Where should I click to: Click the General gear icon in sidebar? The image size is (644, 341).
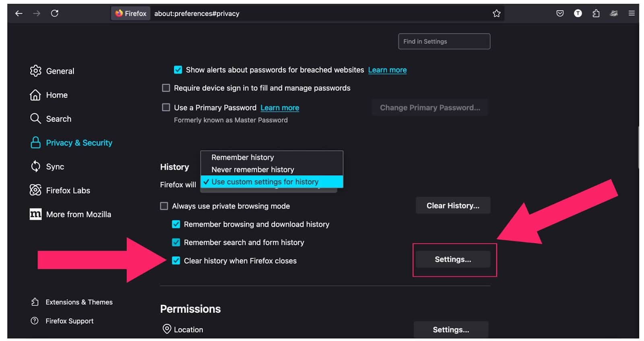point(35,71)
